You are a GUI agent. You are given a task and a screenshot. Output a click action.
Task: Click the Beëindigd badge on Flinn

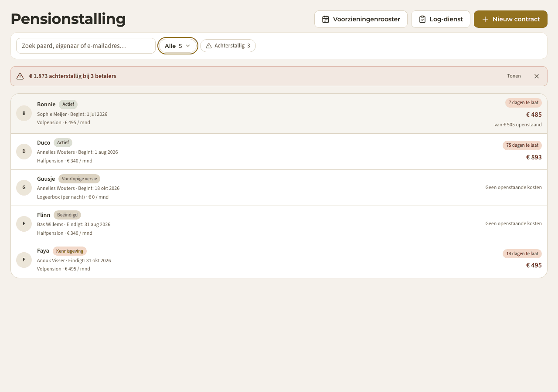pyautogui.click(x=67, y=215)
